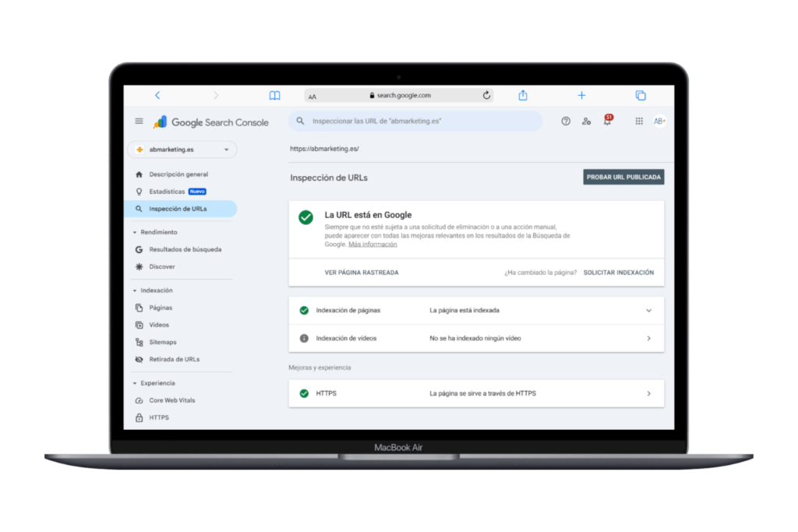
Task: Open notifications bell icon
Action: point(607,121)
